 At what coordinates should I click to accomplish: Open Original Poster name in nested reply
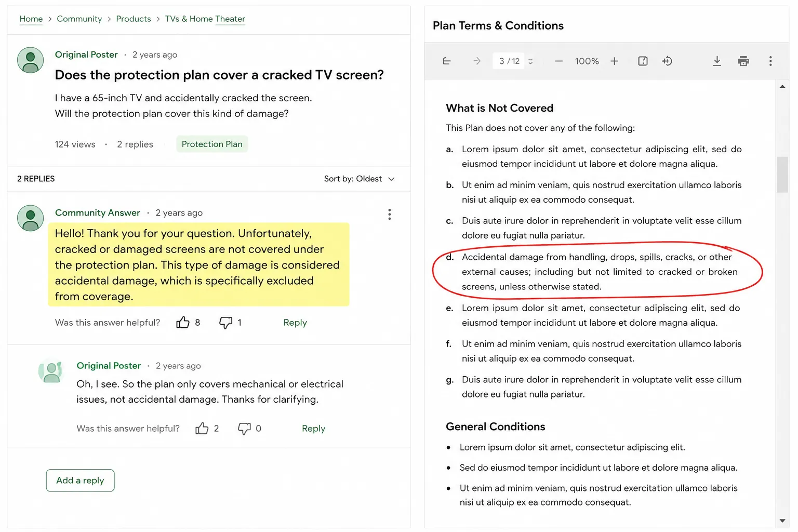[109, 366]
